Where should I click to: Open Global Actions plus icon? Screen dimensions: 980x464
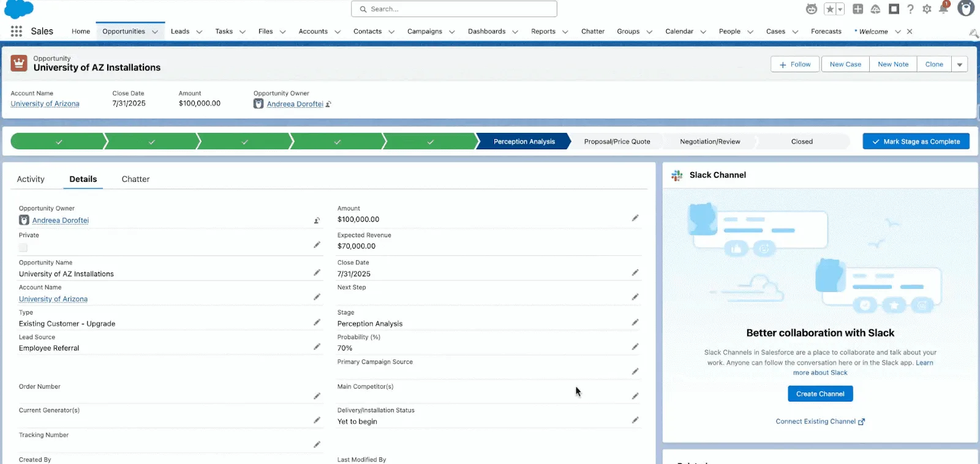pyautogui.click(x=858, y=9)
